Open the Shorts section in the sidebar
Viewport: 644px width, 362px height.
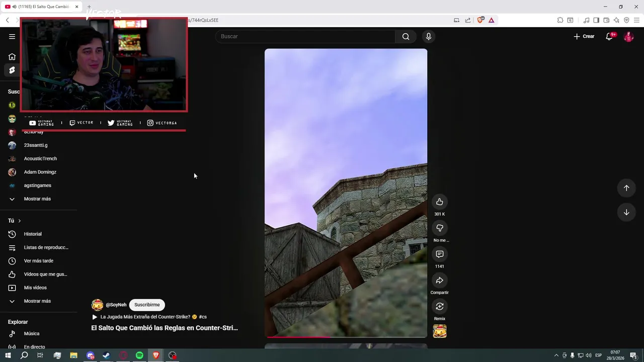[12, 70]
